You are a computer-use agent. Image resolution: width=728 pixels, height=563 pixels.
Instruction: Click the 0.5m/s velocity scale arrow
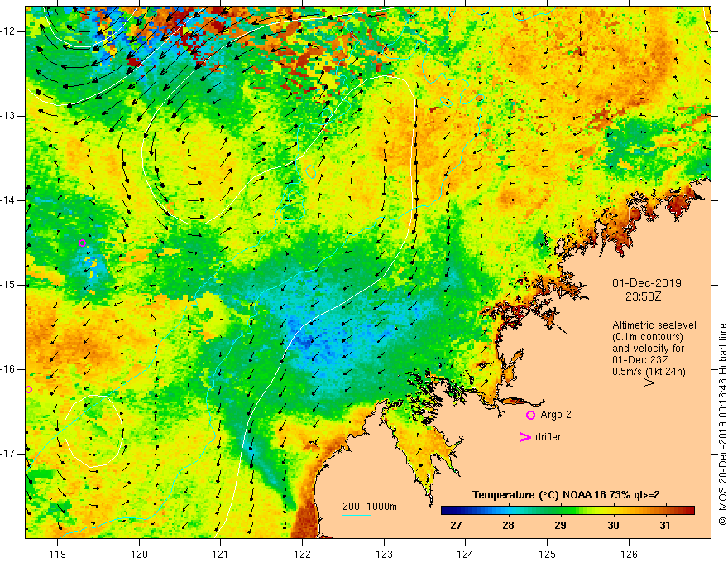tap(638, 383)
